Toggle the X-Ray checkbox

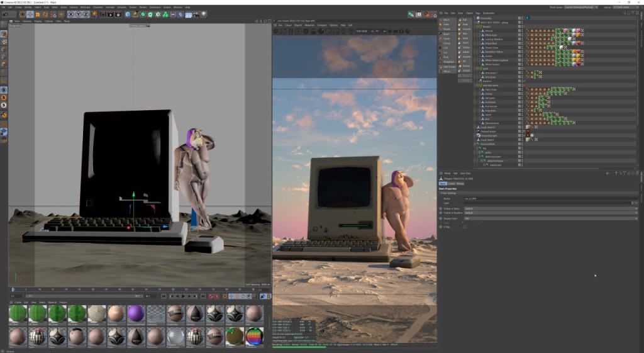(x=465, y=227)
